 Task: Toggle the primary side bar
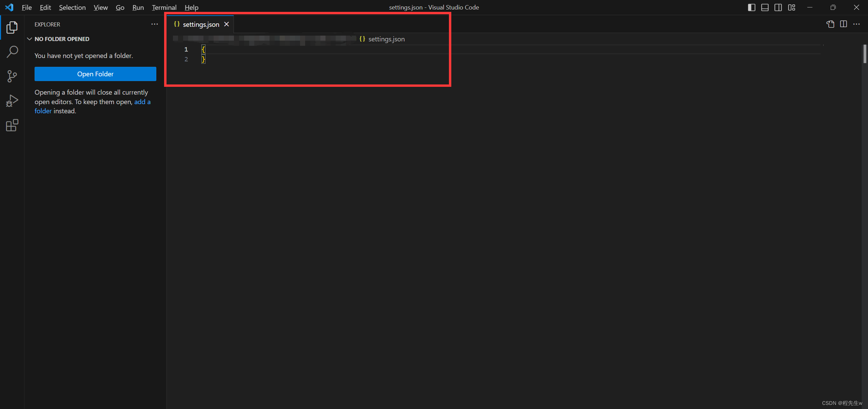pos(752,7)
